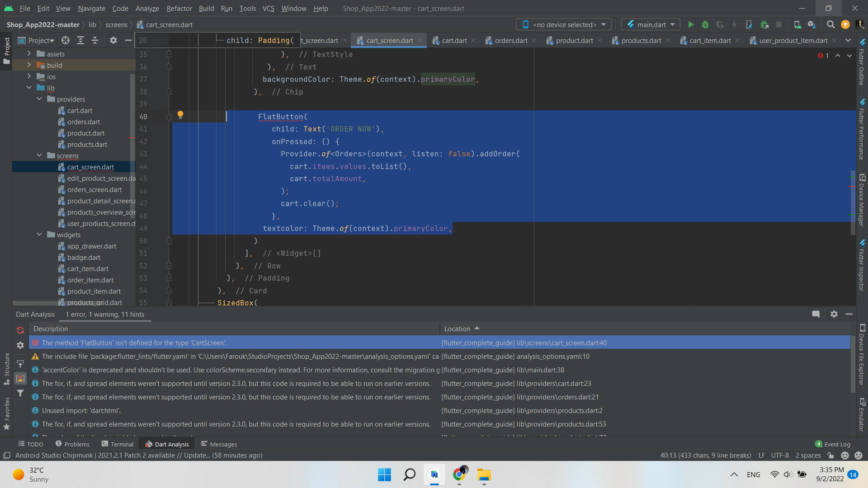The image size is (868, 488).
Task: Click the Stop process square icon
Action: click(x=779, y=24)
